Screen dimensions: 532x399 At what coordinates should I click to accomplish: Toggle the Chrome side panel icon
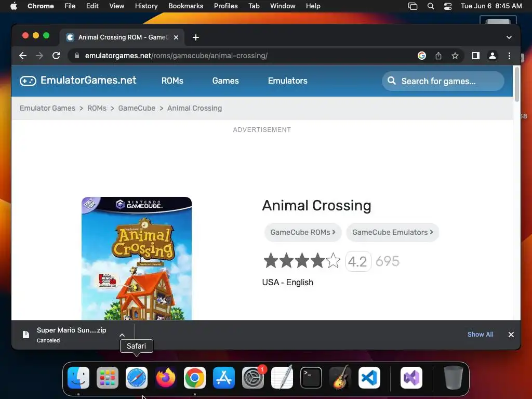click(476, 56)
